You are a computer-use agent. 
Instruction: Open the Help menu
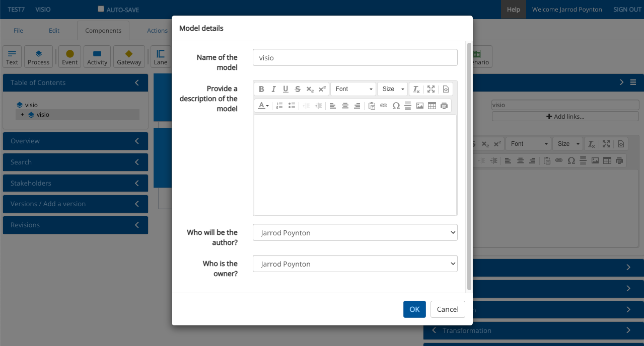(513, 10)
